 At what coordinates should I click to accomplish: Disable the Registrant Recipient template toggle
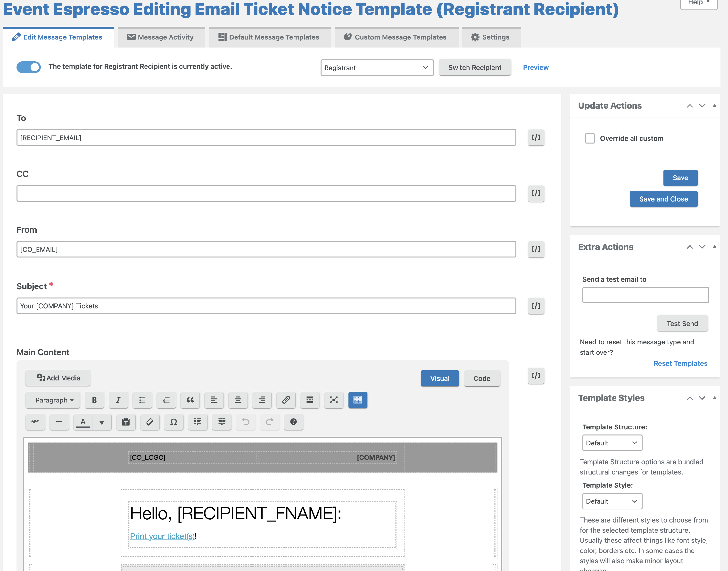point(29,67)
